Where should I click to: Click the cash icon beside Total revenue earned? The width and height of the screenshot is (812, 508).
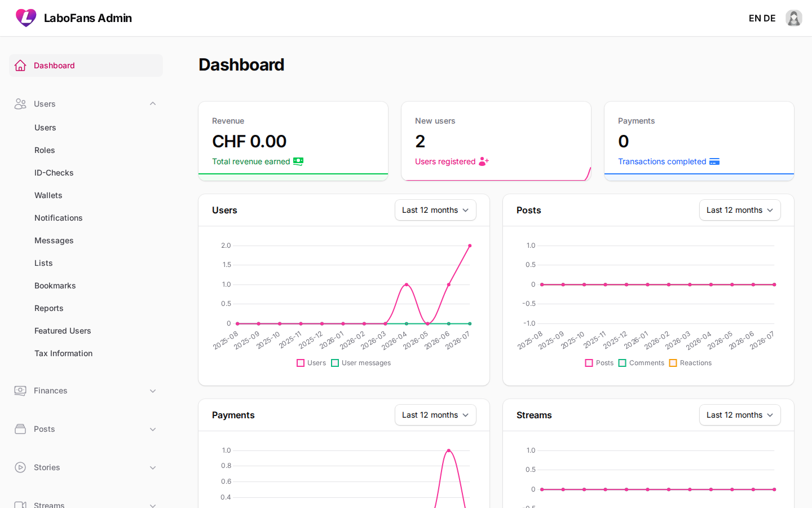point(298,161)
